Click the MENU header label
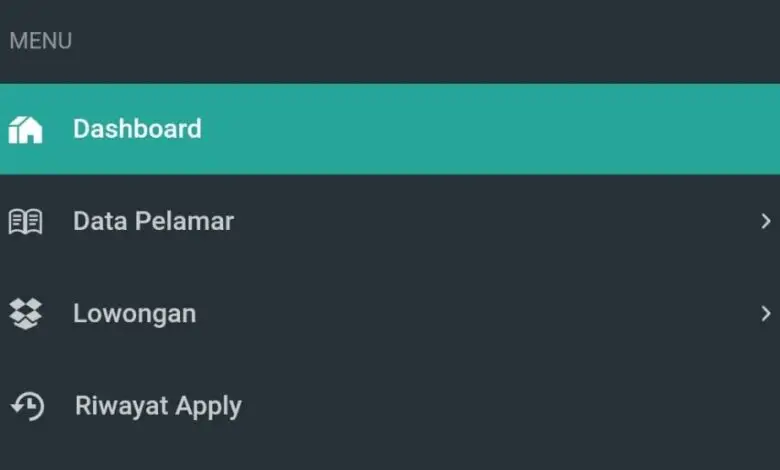The width and height of the screenshot is (780, 470). click(x=41, y=41)
